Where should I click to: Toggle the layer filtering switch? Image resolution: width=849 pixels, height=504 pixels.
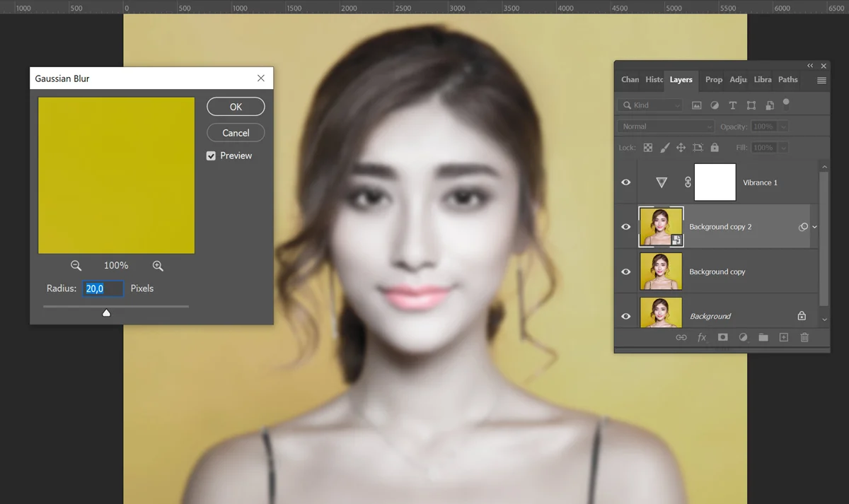(786, 103)
